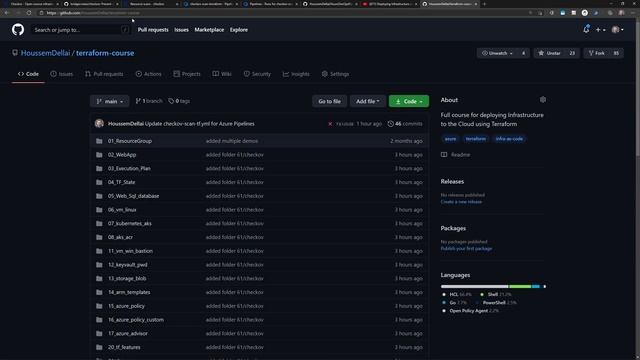Open the main branch dropdown
Image resolution: width=640 pixels, height=360 pixels.
(109, 101)
